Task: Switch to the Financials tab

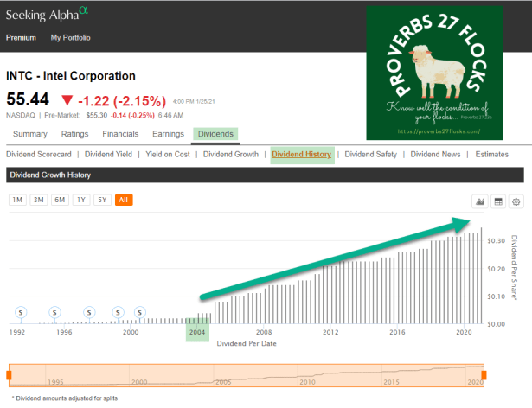Action: pos(120,134)
